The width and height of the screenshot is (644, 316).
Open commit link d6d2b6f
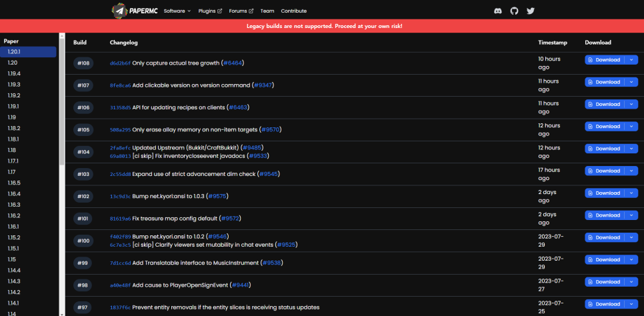[120, 63]
